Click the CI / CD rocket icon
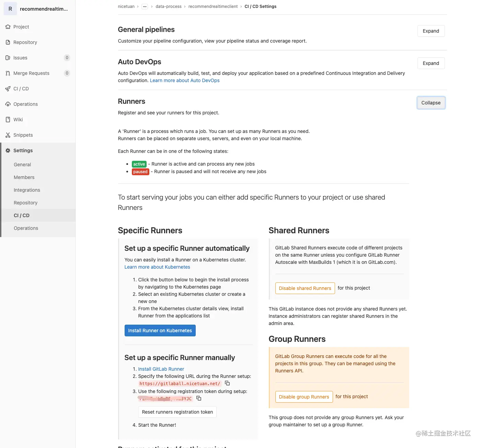 coord(8,89)
